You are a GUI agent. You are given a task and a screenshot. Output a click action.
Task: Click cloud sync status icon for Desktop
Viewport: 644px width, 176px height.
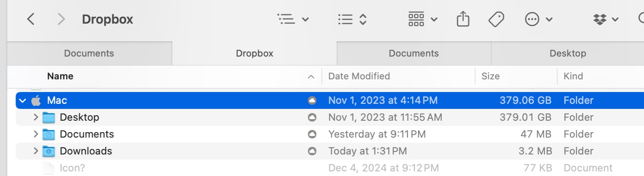click(312, 117)
